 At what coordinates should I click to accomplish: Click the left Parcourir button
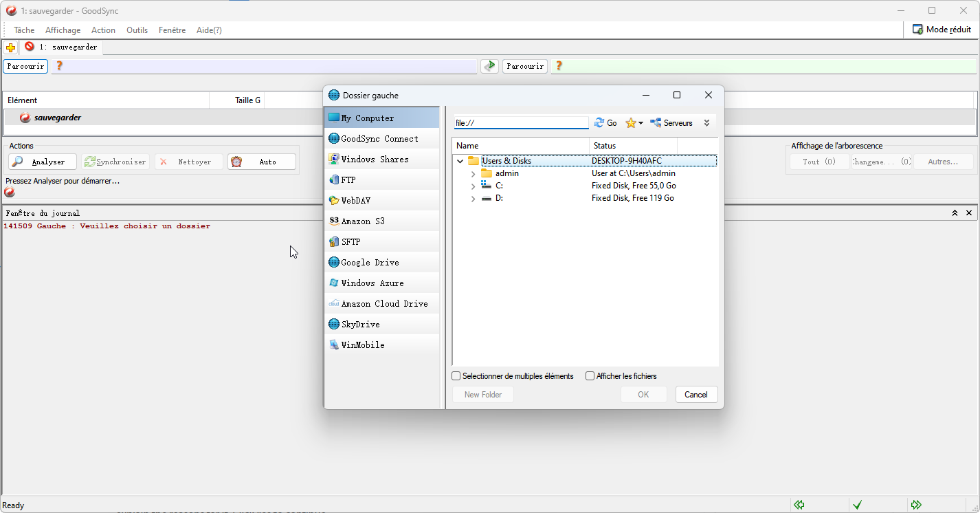tap(25, 66)
